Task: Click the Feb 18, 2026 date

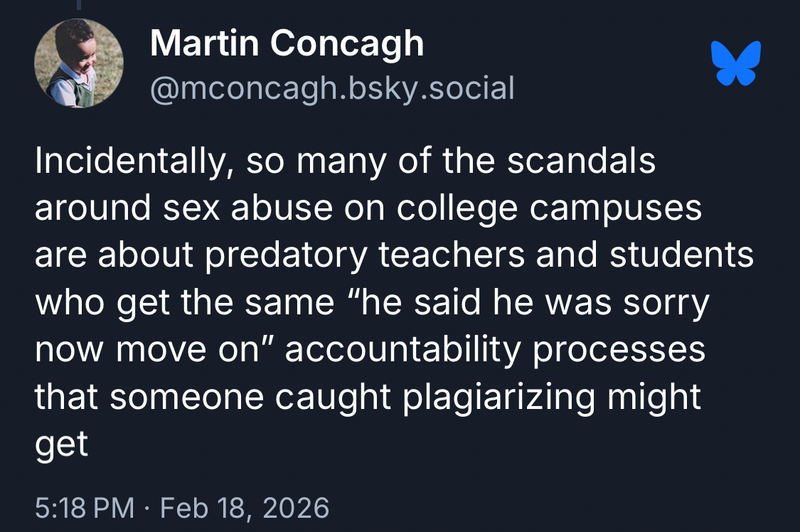Action: tap(245, 508)
